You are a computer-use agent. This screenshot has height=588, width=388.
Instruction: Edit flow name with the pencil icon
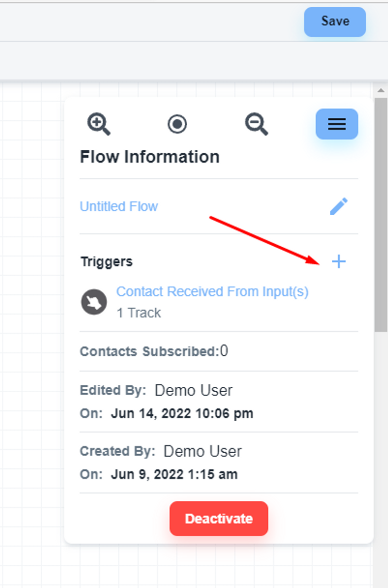[x=339, y=207]
